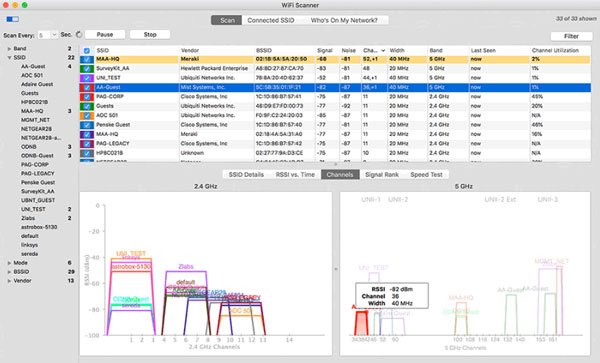Uncheck the HPBC021B row checkbox
Viewport: 600px width, 363px height.
click(87, 153)
